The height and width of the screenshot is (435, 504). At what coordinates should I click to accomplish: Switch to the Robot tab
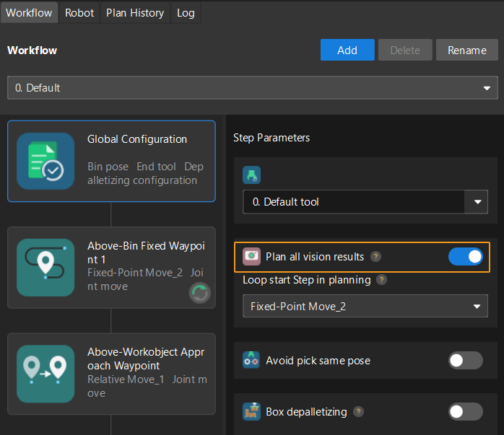point(79,13)
